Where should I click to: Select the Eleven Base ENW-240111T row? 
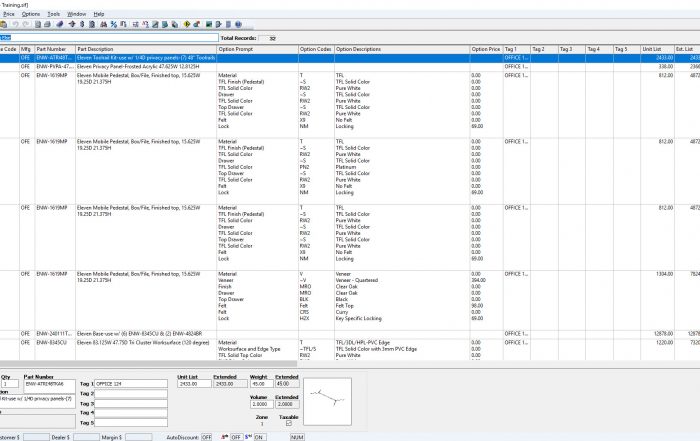tap(350, 333)
